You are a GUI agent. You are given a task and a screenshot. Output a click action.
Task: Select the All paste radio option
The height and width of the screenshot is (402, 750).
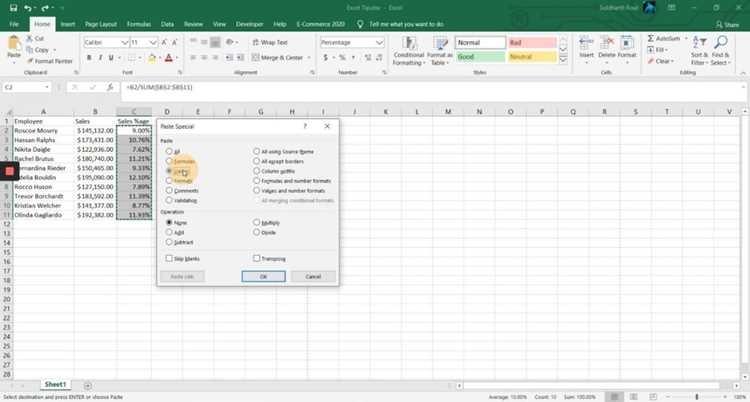[169, 151]
